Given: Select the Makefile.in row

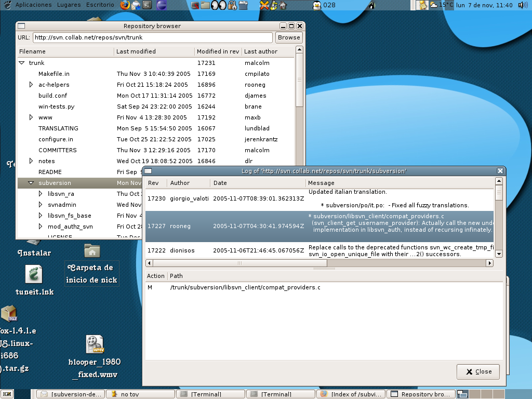Looking at the screenshot, I should (156, 74).
